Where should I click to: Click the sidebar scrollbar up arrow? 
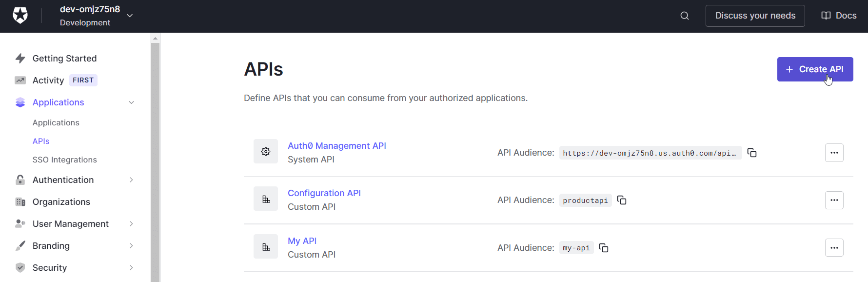pyautogui.click(x=155, y=38)
